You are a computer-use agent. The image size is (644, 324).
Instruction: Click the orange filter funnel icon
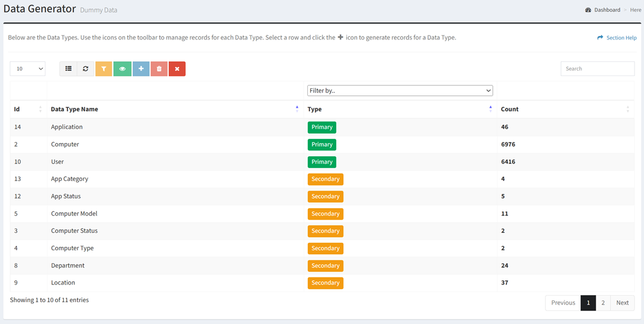[x=104, y=69]
